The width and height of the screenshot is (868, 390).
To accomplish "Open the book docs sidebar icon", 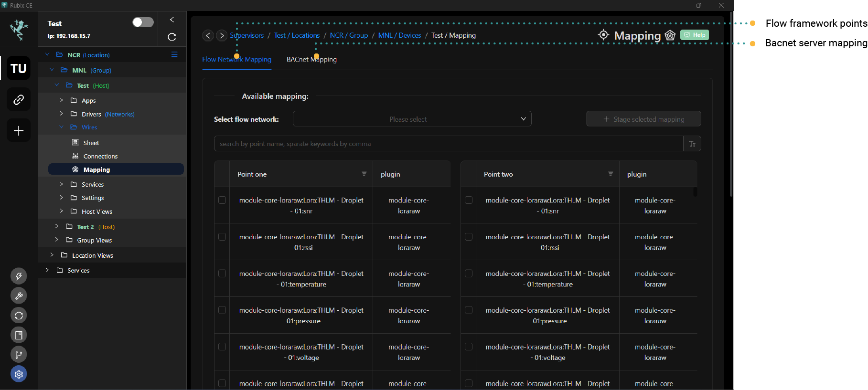I will click(19, 335).
